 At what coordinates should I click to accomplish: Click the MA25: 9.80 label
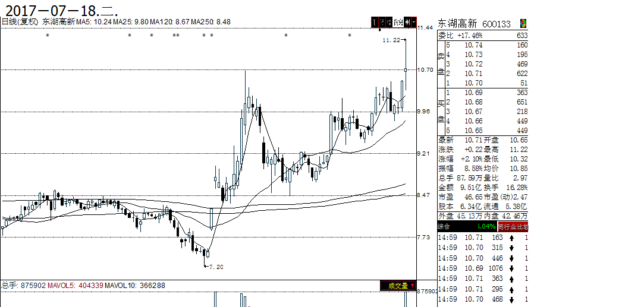click(x=131, y=22)
